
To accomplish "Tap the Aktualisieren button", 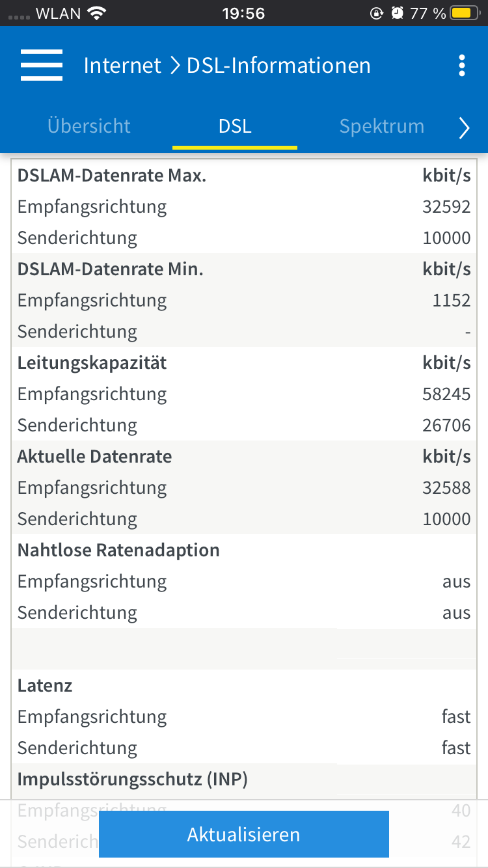I will pyautogui.click(x=244, y=834).
